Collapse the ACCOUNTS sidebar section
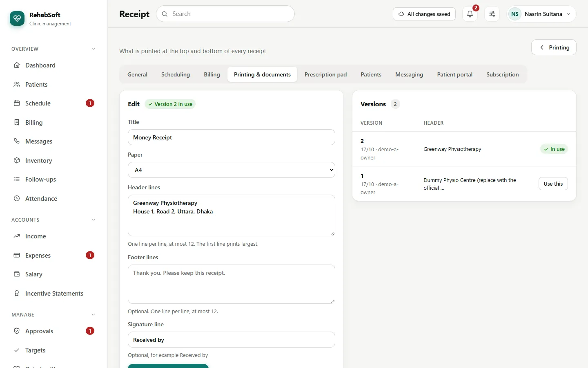Image resolution: width=588 pixels, height=368 pixels. point(93,220)
